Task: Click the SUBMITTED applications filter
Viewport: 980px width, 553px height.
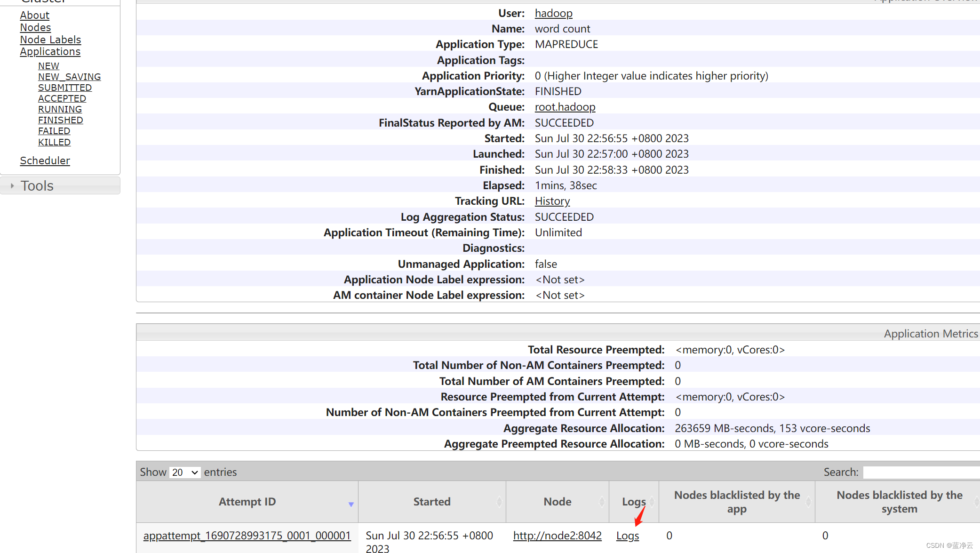Action: (64, 88)
